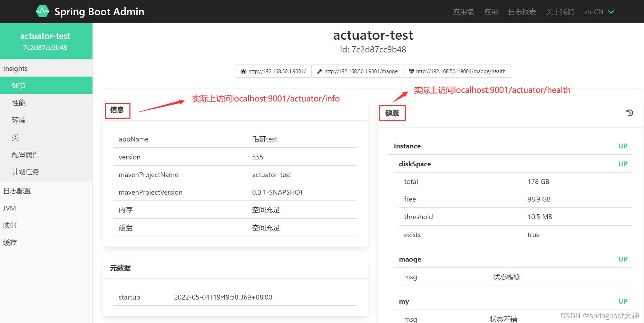Click the exists value true

coord(533,235)
